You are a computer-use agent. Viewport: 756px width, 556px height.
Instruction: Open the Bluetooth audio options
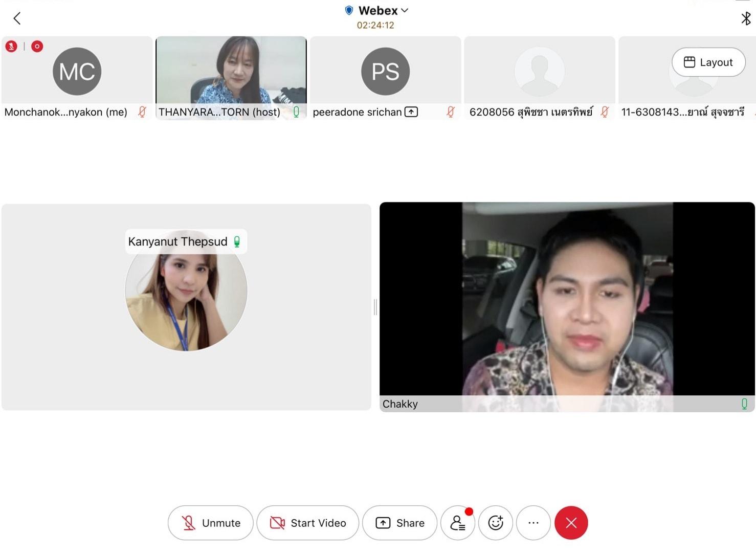click(746, 19)
